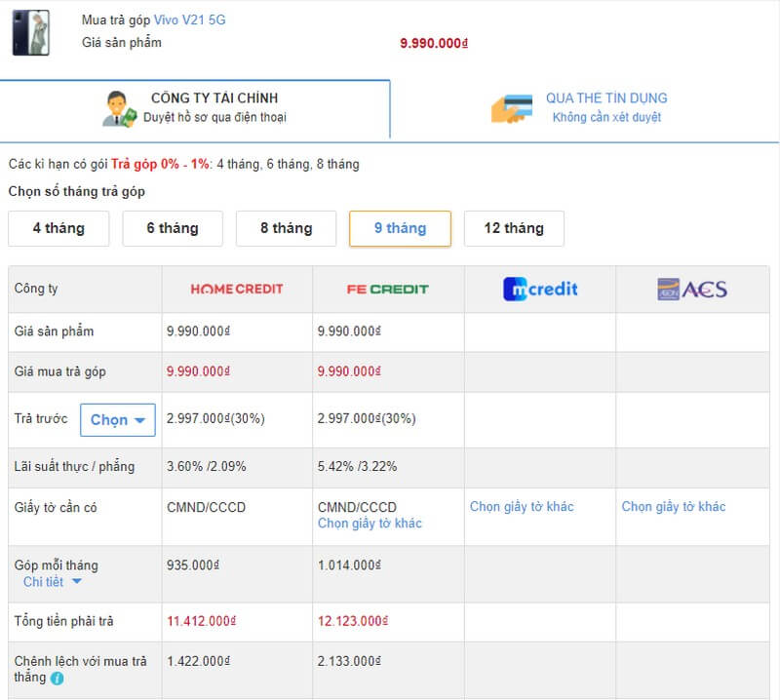
Task: Click the finance company agent icon
Action: point(119,108)
